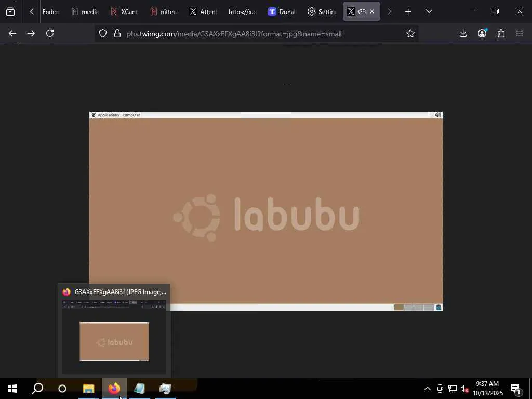The width and height of the screenshot is (532, 399).
Task: Select the Firefox window preview thumbnail
Action: (114, 337)
